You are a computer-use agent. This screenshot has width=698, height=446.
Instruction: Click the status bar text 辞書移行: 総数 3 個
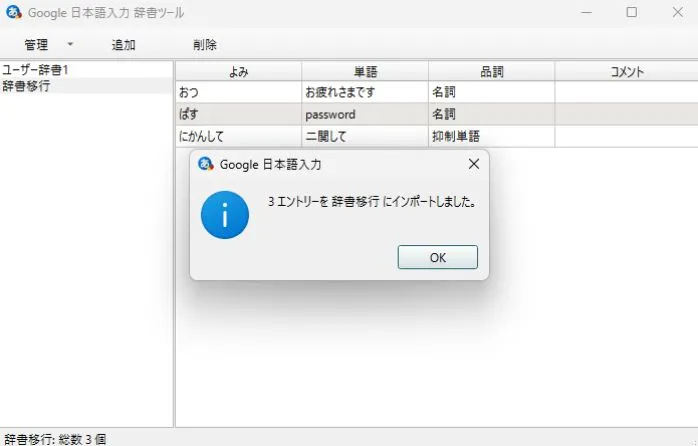point(55,439)
